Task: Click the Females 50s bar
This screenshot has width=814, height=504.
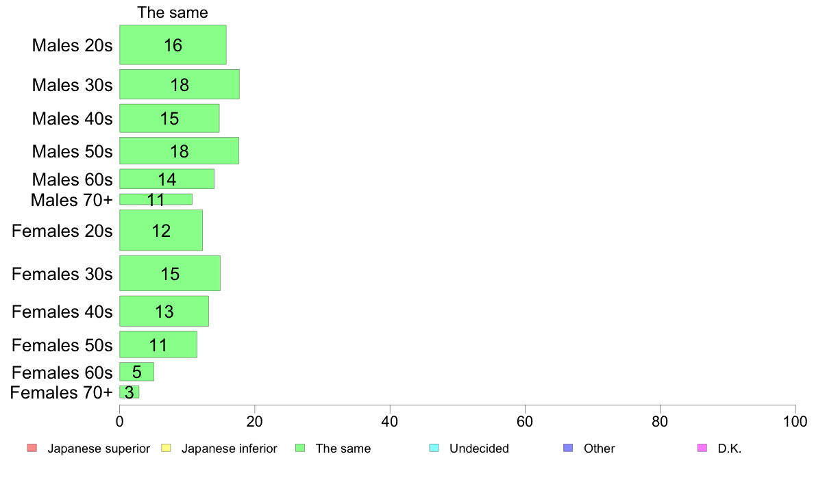Action: click(158, 344)
